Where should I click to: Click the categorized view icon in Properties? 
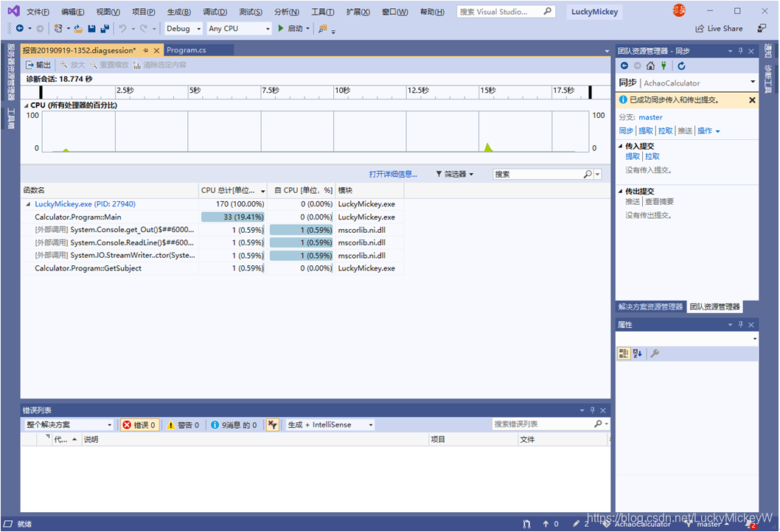623,354
